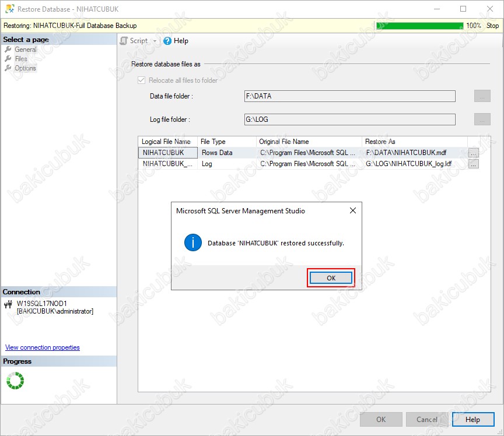Open the Files page
This screenshot has width=504, height=436.
coord(21,59)
